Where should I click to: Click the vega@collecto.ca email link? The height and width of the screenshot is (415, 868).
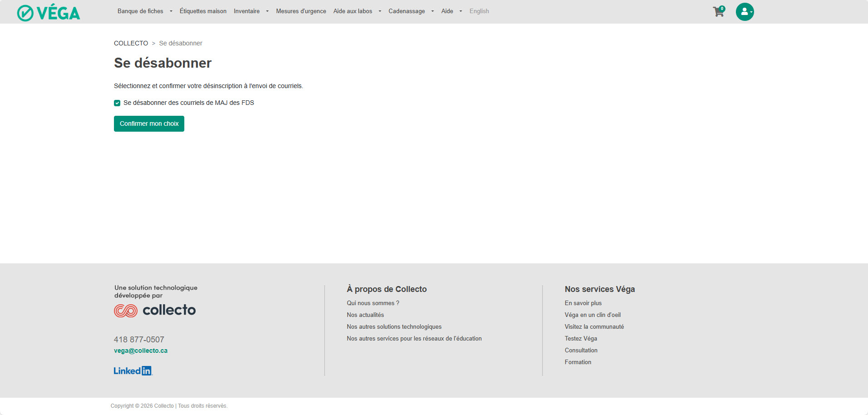[x=141, y=351]
